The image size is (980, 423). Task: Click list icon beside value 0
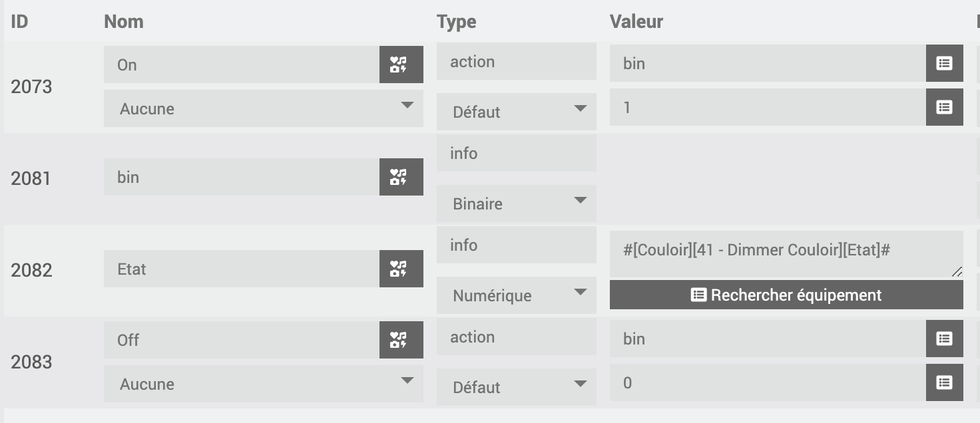944,382
